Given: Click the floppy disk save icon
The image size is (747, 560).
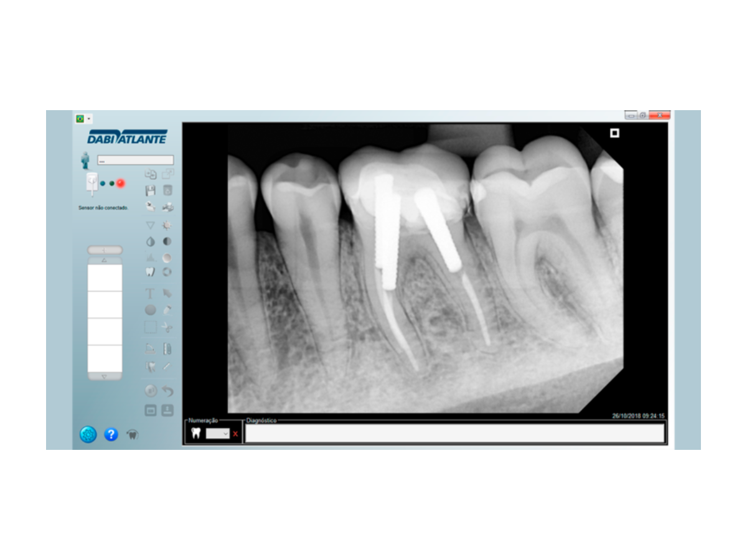Looking at the screenshot, I should (x=150, y=190).
